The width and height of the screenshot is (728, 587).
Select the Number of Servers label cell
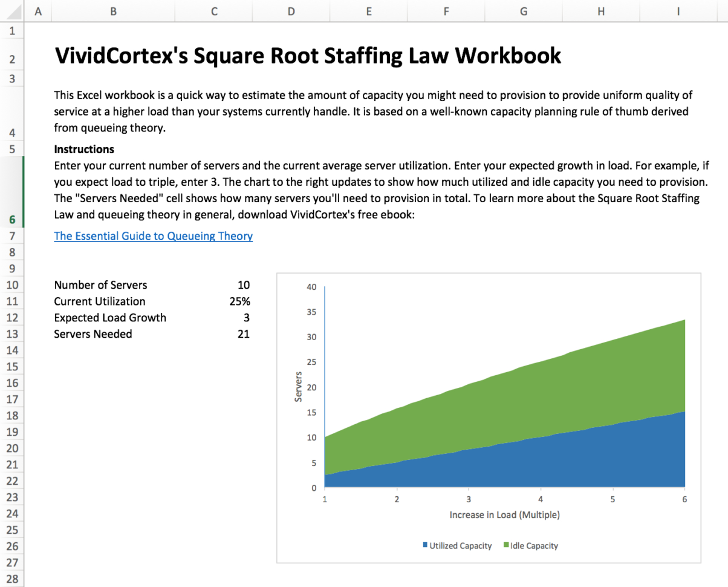[x=100, y=284]
